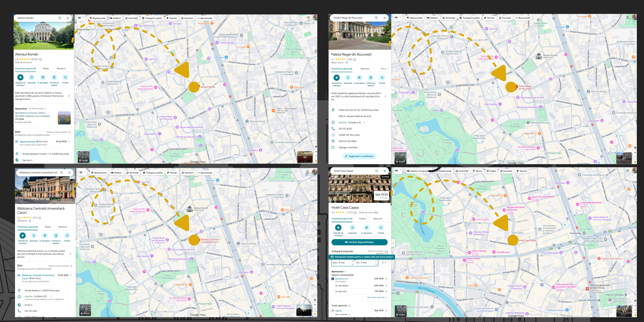Screen dimensions: 644x322
Task: Open Straturi layers thumbnail on Ateneul map
Action: (84, 157)
